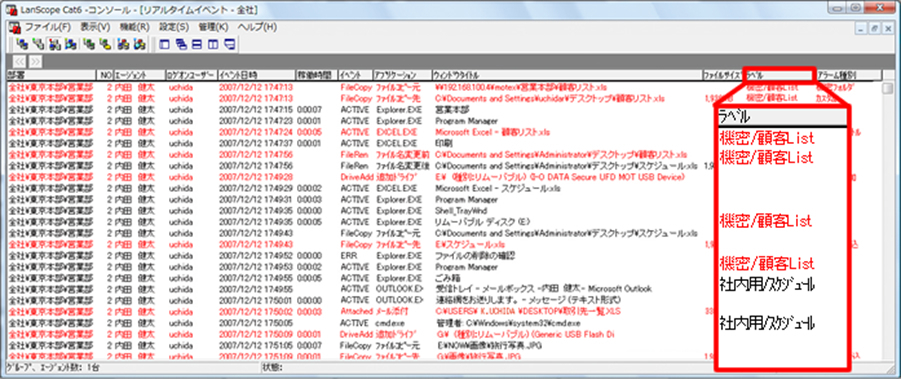Click the >> next page button
The width and height of the screenshot is (901, 379).
tap(35, 61)
